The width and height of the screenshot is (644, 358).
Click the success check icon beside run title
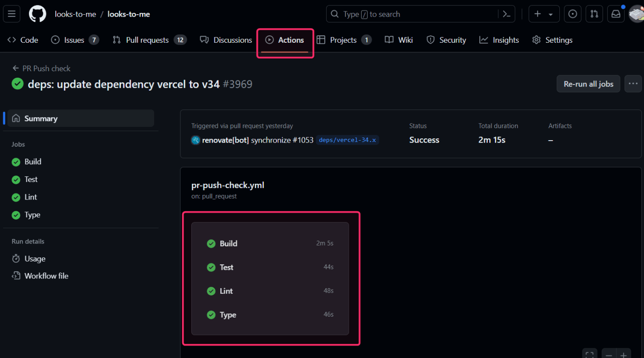[x=17, y=84]
